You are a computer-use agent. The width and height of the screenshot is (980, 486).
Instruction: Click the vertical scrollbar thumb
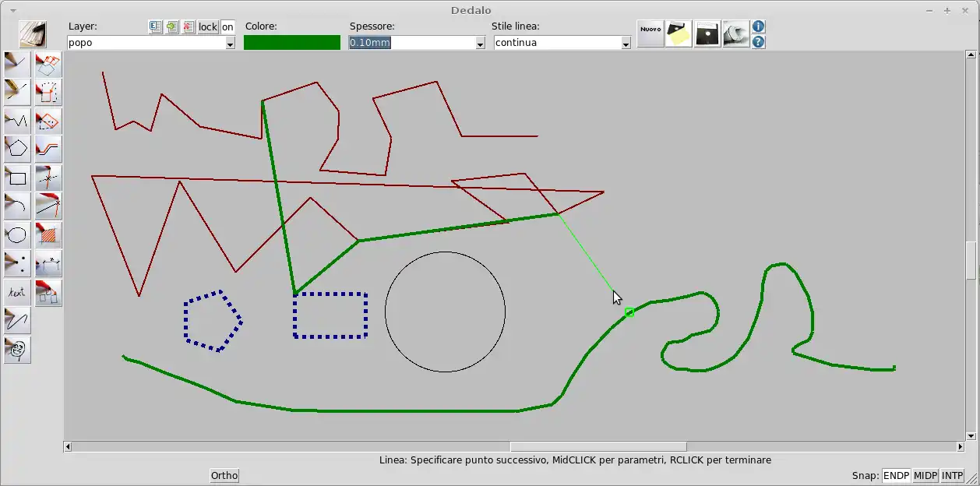coord(971,260)
